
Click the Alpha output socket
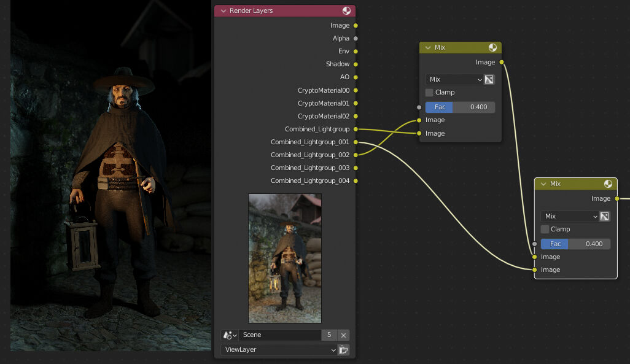[356, 39]
